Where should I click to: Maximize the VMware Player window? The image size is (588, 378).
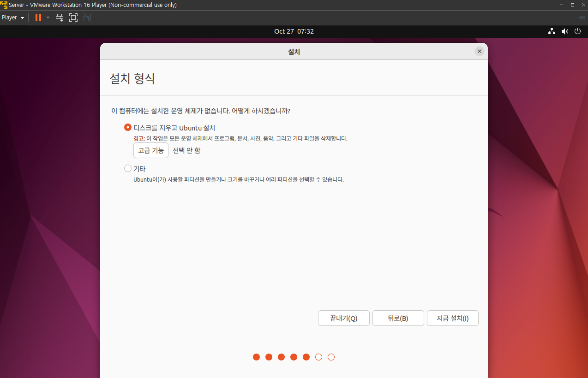click(572, 5)
